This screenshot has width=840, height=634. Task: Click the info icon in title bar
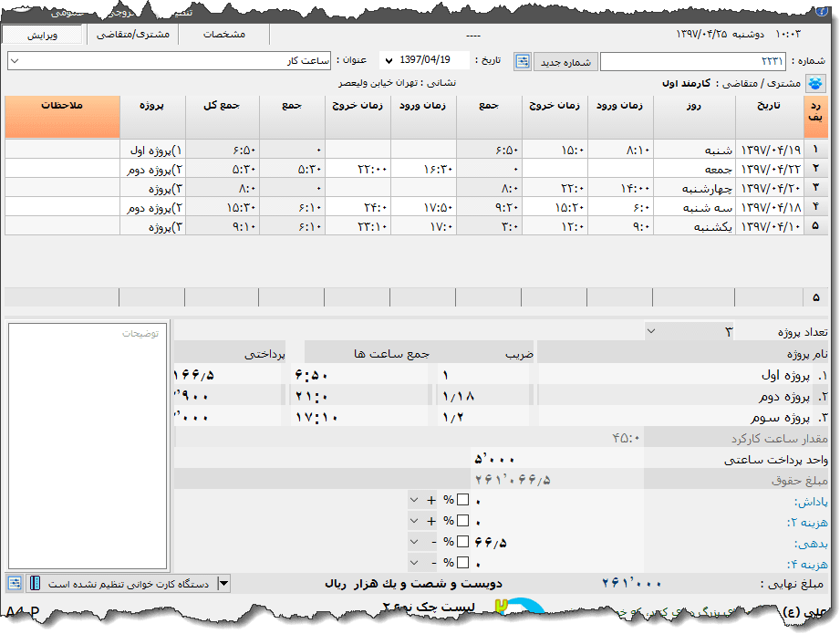click(821, 12)
